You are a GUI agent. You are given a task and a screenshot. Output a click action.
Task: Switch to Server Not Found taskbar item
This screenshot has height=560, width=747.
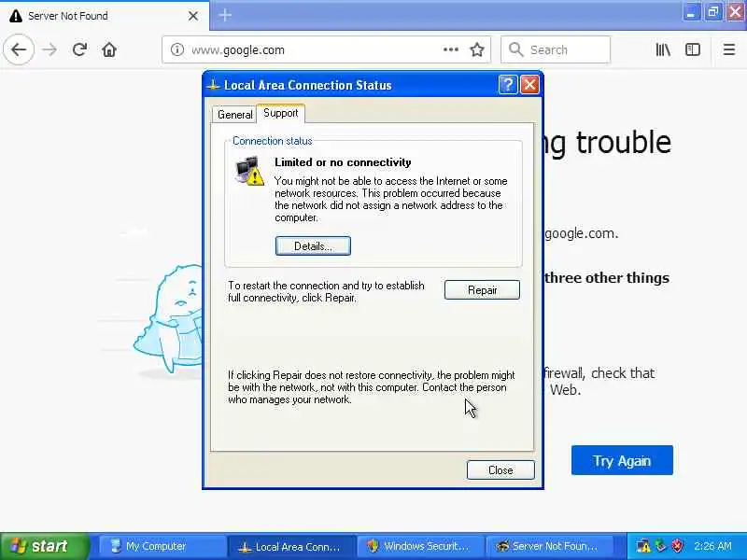pos(548,546)
